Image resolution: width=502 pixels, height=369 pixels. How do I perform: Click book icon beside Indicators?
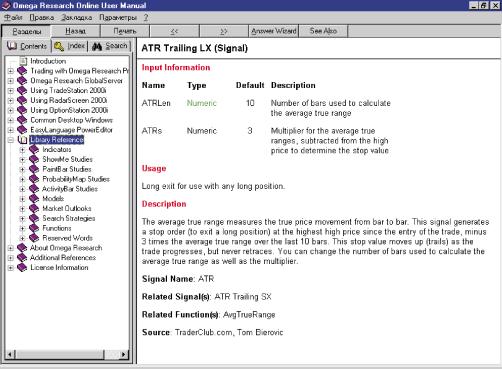(34, 149)
